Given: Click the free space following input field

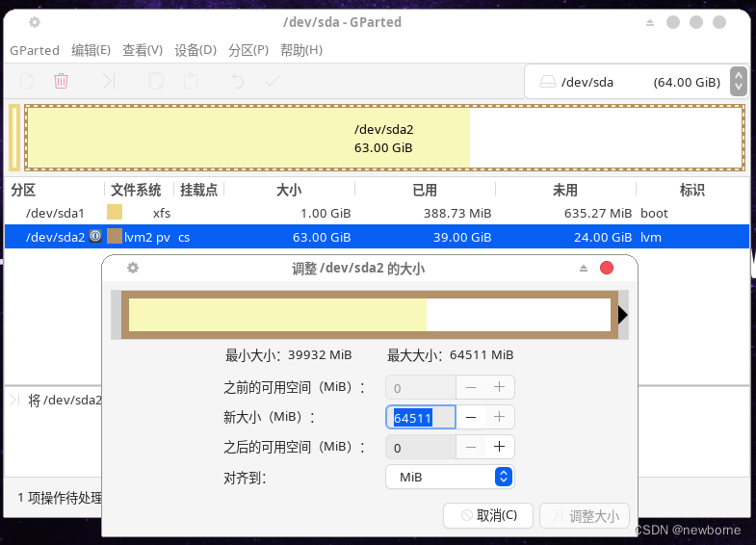Looking at the screenshot, I should point(421,447).
